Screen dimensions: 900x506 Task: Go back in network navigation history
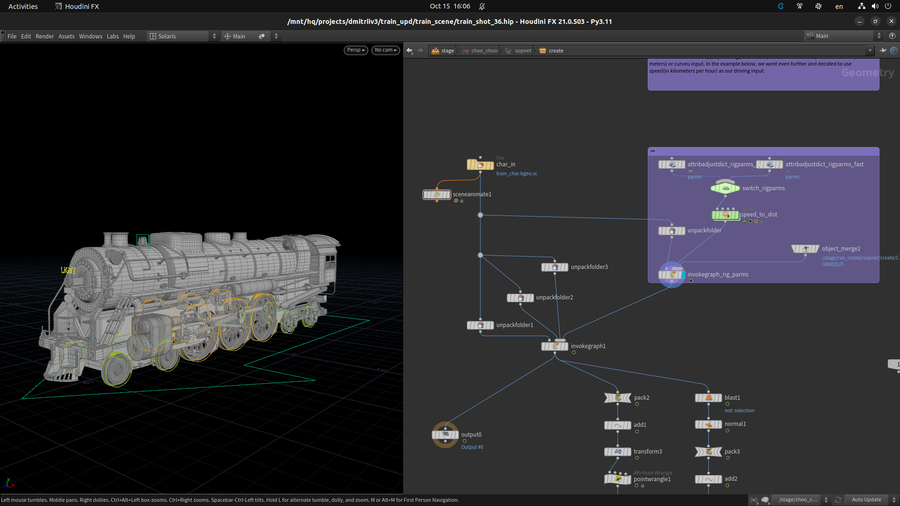409,50
